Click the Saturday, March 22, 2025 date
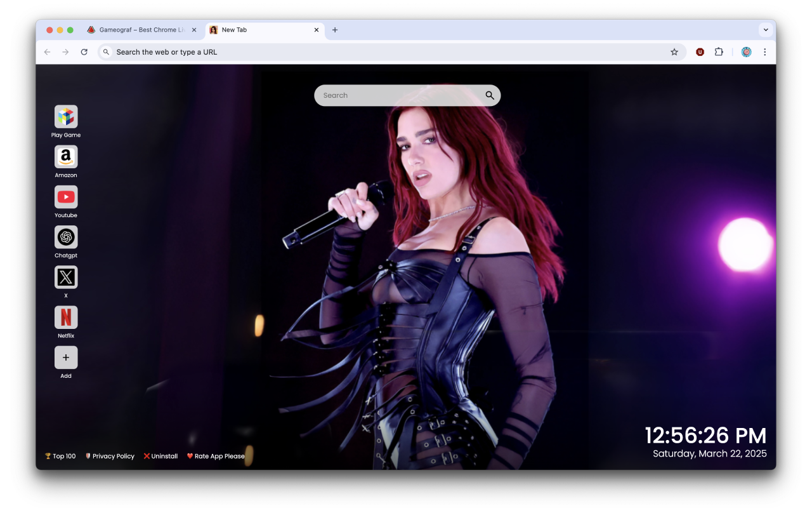This screenshot has width=812, height=508. 710,453
